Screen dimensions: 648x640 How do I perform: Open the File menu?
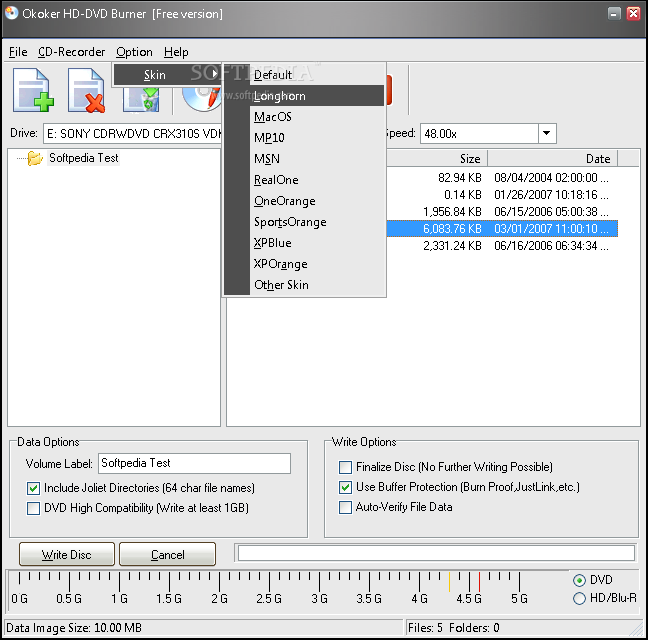(18, 52)
